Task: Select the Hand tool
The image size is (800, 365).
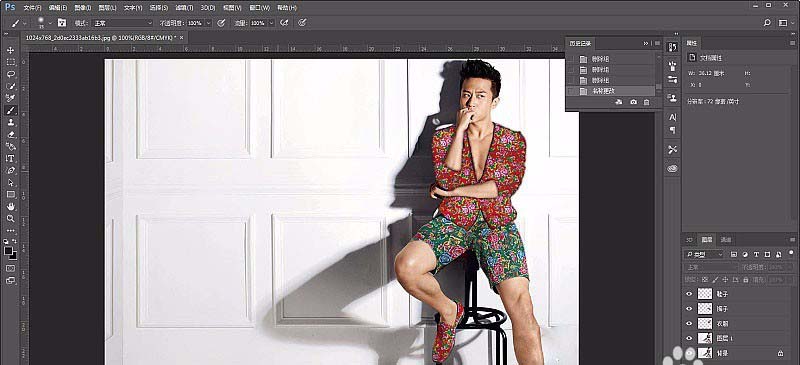Action: tap(11, 206)
